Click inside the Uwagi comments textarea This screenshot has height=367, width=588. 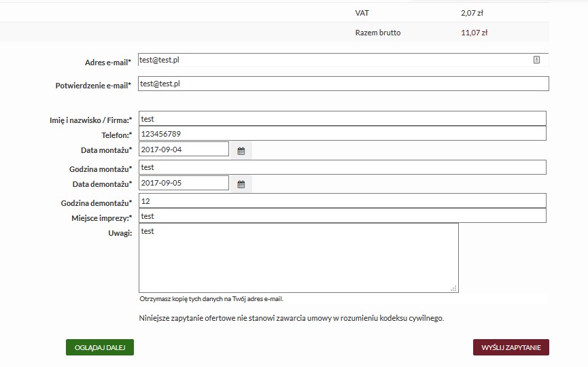click(x=298, y=258)
